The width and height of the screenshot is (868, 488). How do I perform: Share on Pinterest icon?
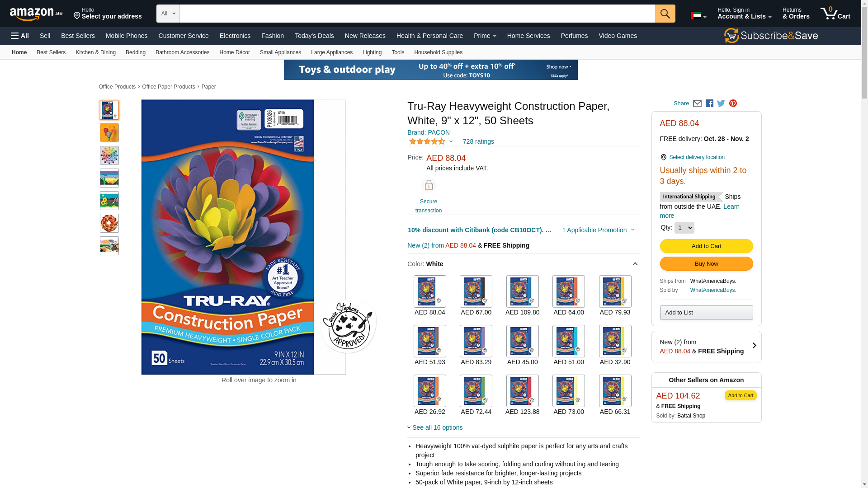(x=733, y=103)
